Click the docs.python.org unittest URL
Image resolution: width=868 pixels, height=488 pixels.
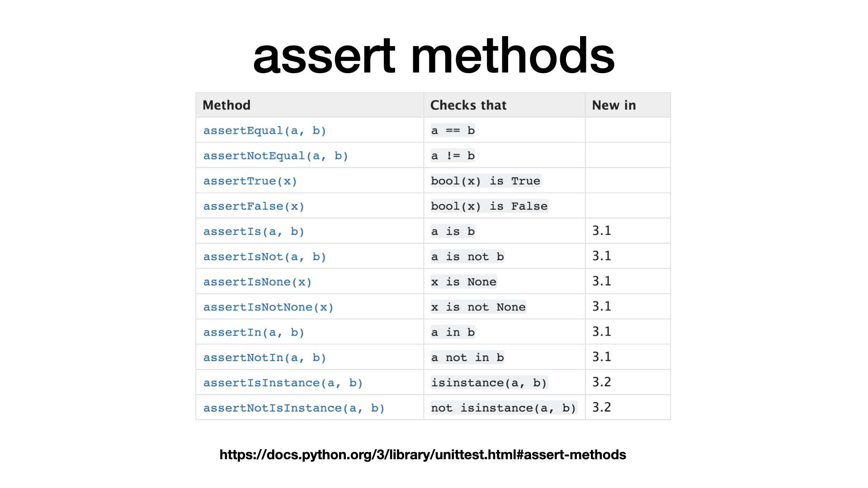[423, 455]
